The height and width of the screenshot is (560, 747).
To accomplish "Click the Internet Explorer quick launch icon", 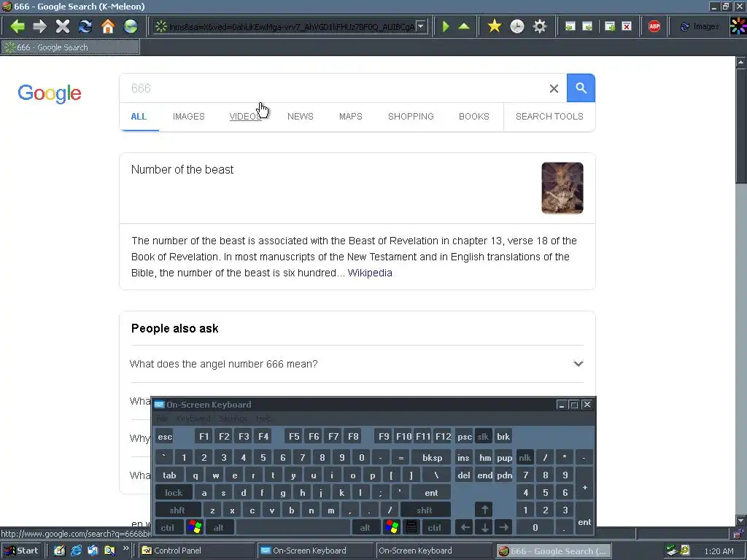I will click(76, 551).
